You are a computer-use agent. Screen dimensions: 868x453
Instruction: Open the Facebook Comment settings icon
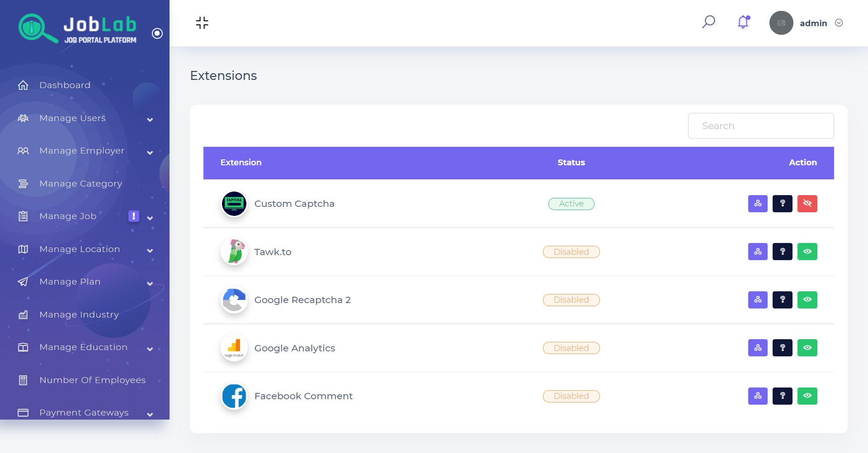[758, 396]
